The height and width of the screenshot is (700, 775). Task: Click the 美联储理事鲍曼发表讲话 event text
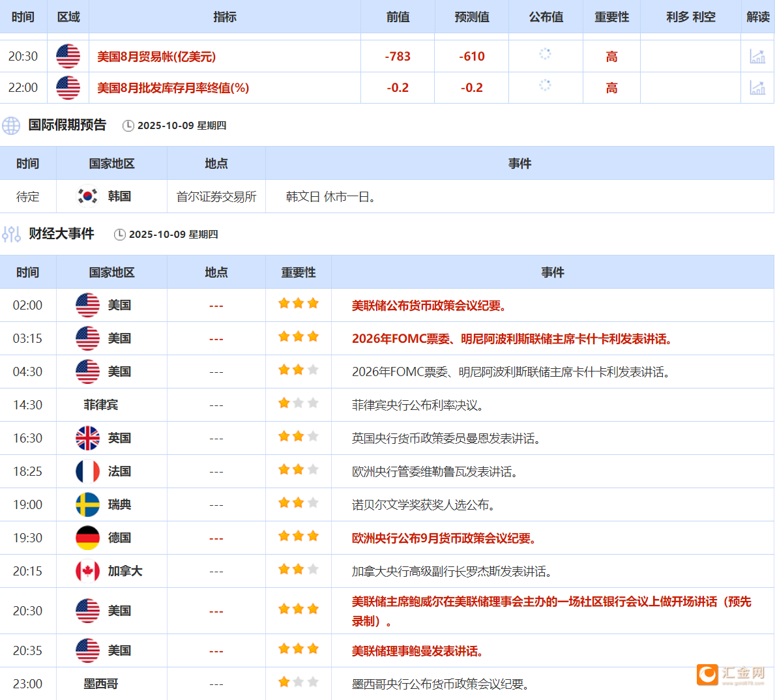(x=417, y=650)
